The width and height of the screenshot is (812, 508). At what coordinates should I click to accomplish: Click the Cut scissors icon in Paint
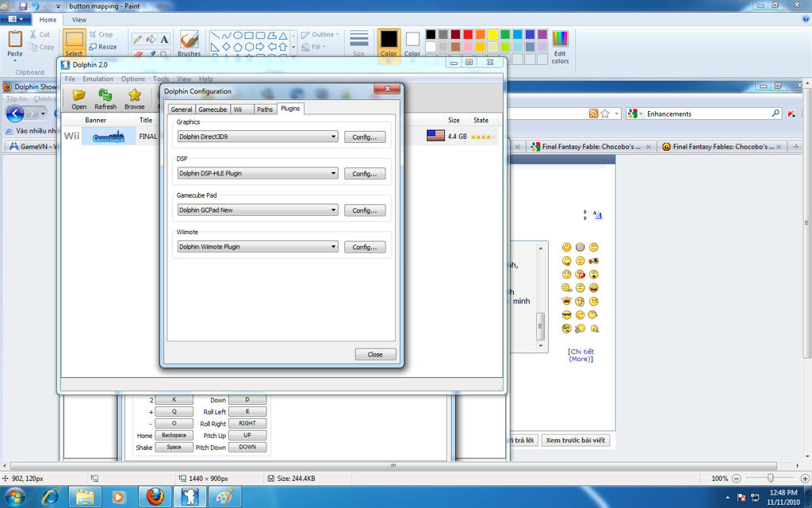[33, 34]
